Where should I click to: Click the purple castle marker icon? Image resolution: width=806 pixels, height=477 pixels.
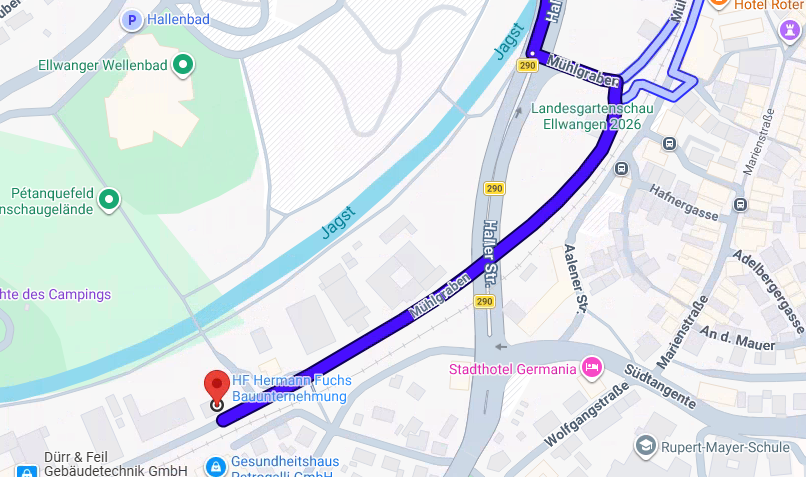coord(790,30)
